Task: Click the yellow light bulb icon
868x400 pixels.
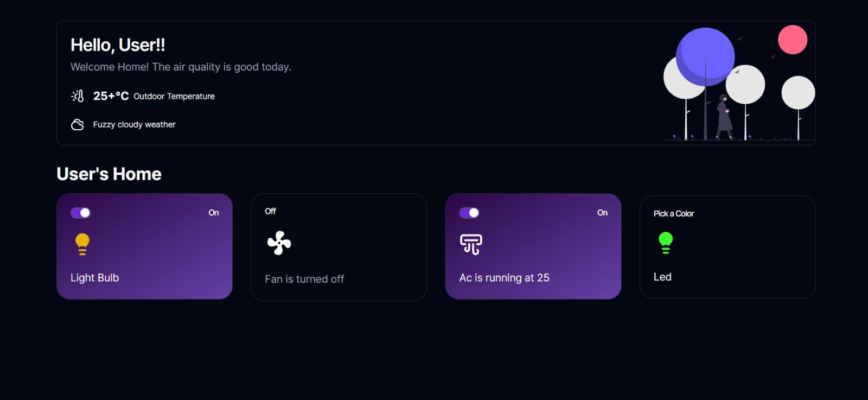Action: click(82, 244)
